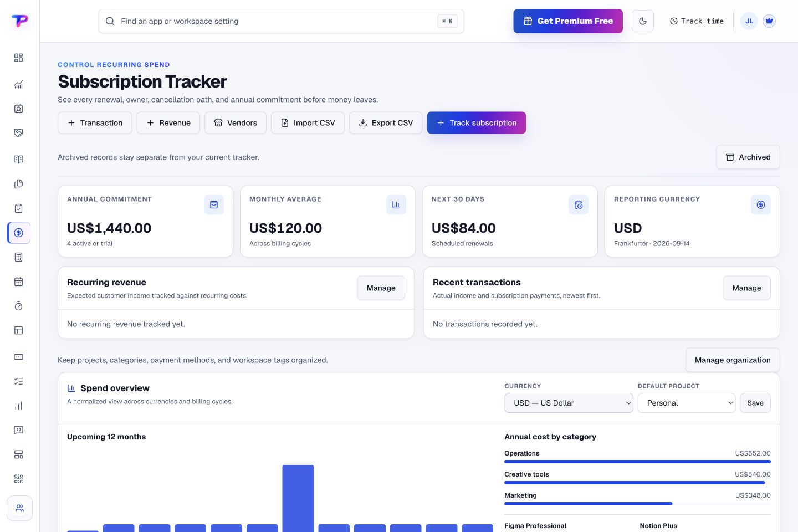The width and height of the screenshot is (798, 532).
Task: Click Manage in Recurring revenue card
Action: [x=381, y=288]
